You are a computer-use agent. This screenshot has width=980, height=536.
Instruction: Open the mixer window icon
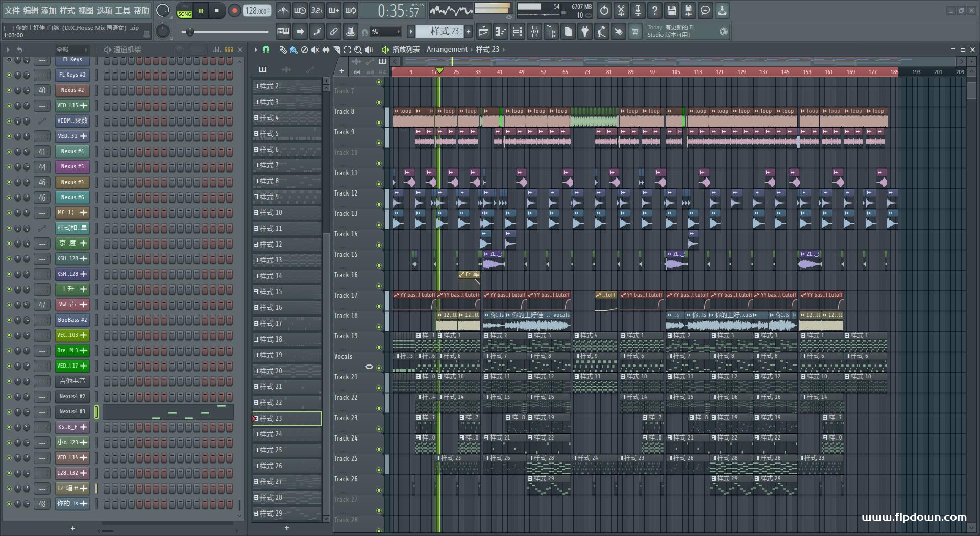point(534,32)
